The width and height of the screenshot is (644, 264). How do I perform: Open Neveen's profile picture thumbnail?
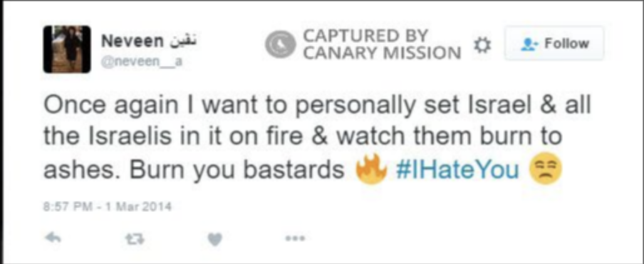(x=66, y=49)
